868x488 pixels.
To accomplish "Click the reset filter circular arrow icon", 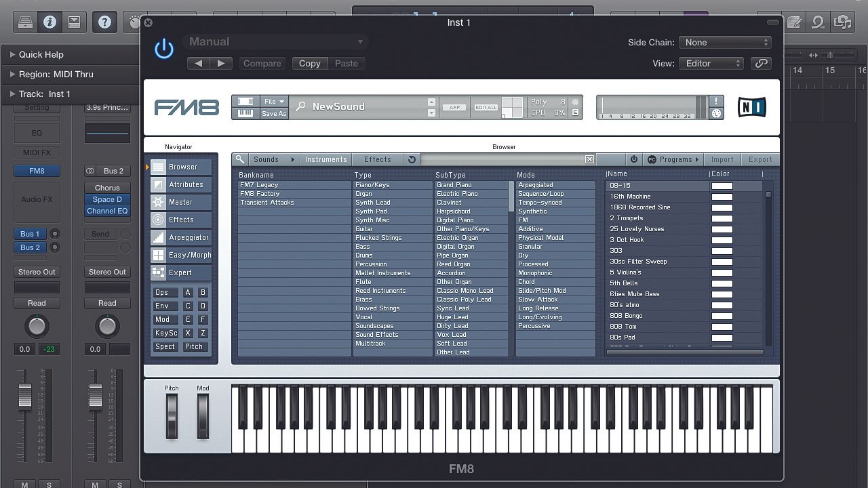I will click(412, 159).
